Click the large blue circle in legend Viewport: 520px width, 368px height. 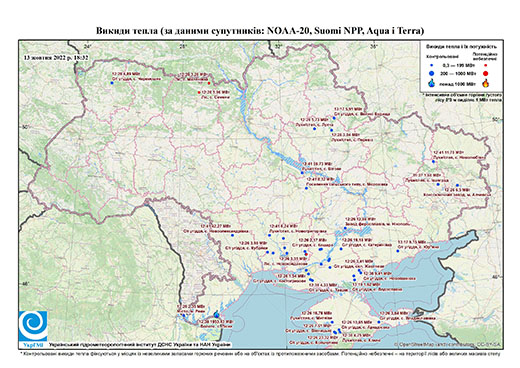[432, 73]
